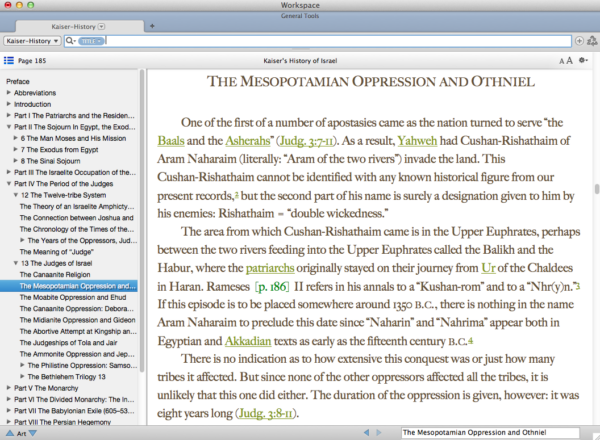Expand The Bethlehem Trilogy 13
Image resolution: width=600 pixels, height=440 pixels.
(23, 376)
